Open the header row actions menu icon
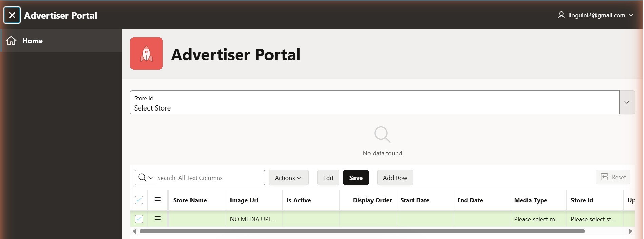Viewport: 644px width, 239px height. pyautogui.click(x=158, y=200)
